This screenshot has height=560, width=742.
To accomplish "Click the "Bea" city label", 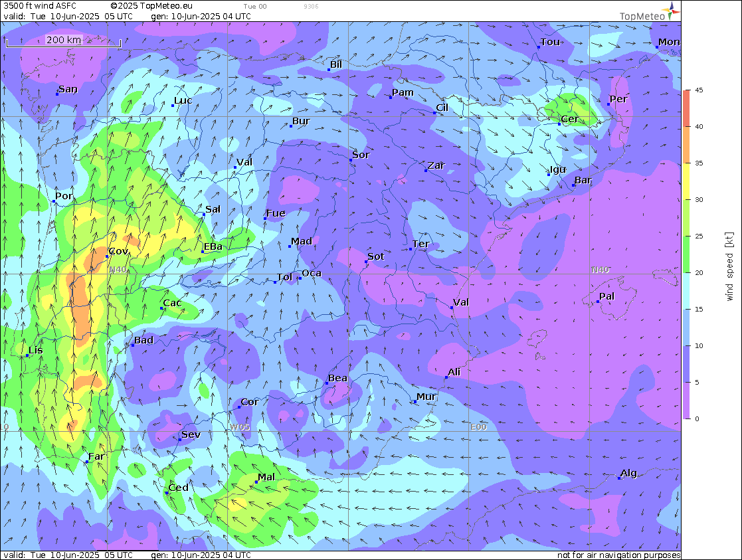I will [x=338, y=378].
